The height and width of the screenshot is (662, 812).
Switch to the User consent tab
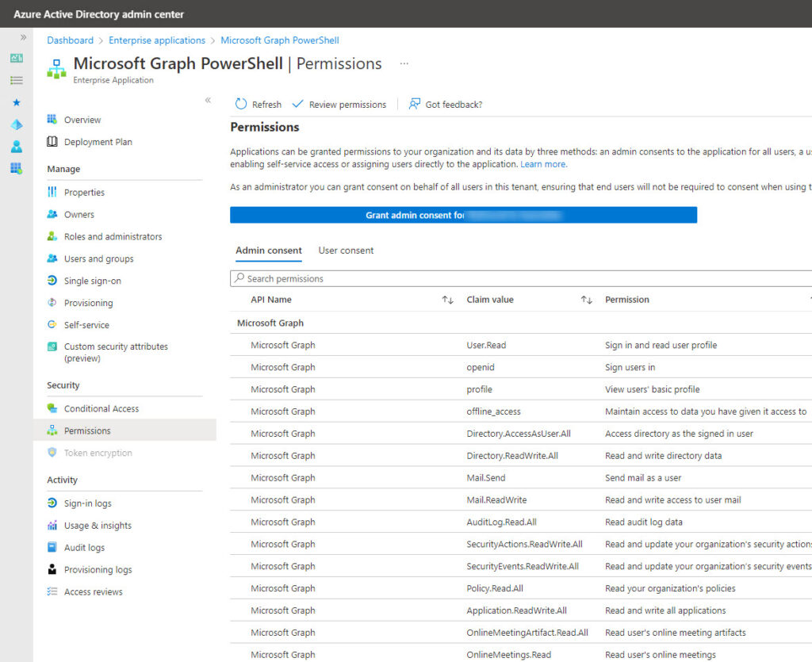pyautogui.click(x=346, y=250)
